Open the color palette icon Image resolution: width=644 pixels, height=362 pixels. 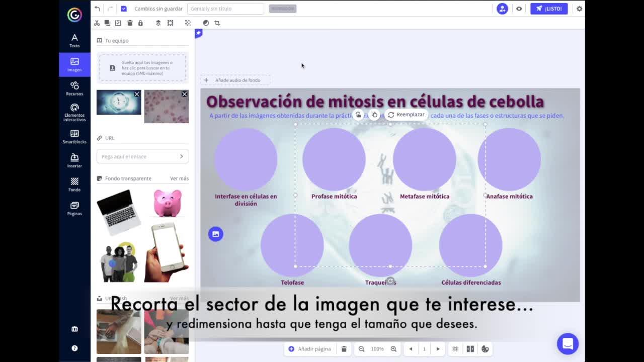485,349
